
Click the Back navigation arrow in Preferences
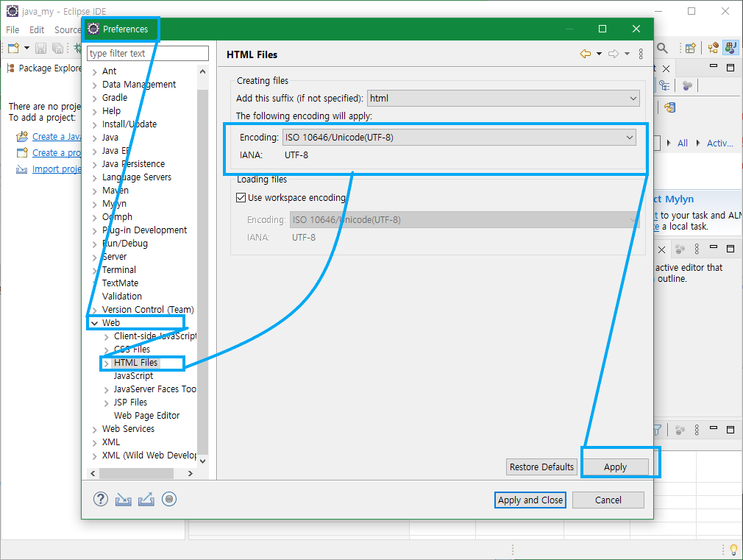tap(586, 54)
